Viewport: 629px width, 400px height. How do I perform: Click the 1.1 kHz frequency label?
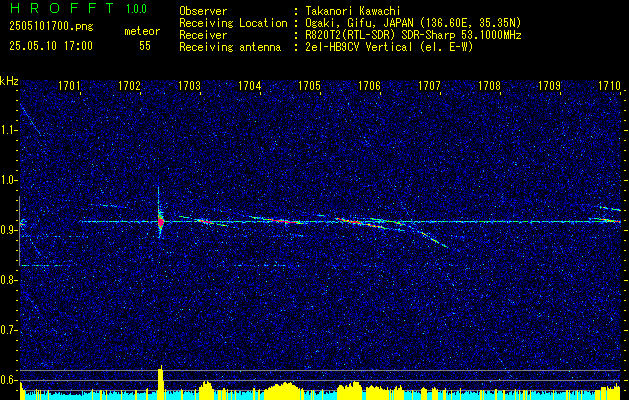(9, 130)
